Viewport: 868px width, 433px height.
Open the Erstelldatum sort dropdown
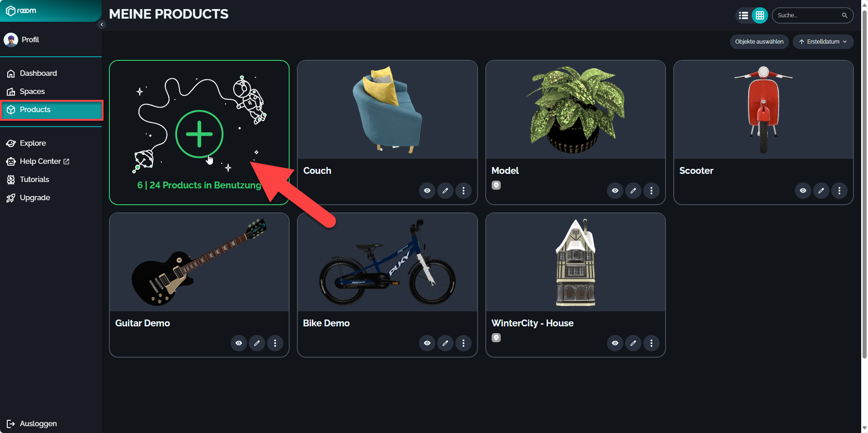(x=823, y=42)
